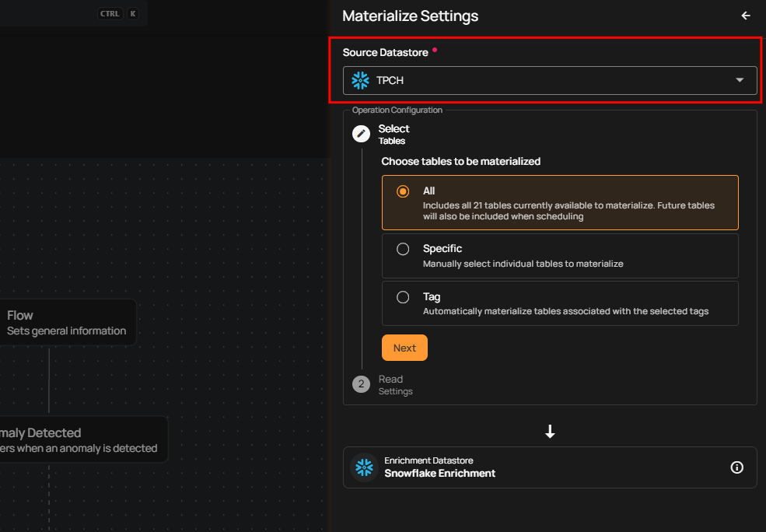This screenshot has height=532, width=766.
Task: Click the K shortcut key badge
Action: click(x=133, y=14)
